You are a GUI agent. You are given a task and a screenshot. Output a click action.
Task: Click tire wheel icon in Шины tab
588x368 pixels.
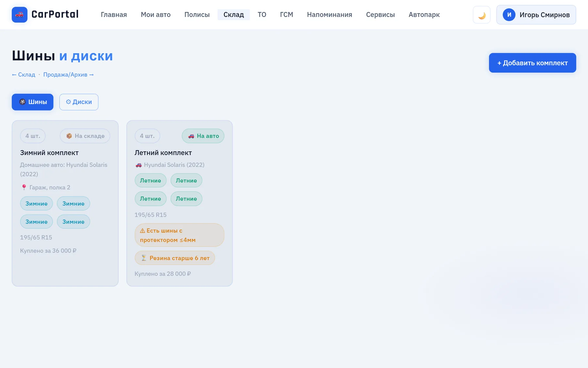(22, 102)
